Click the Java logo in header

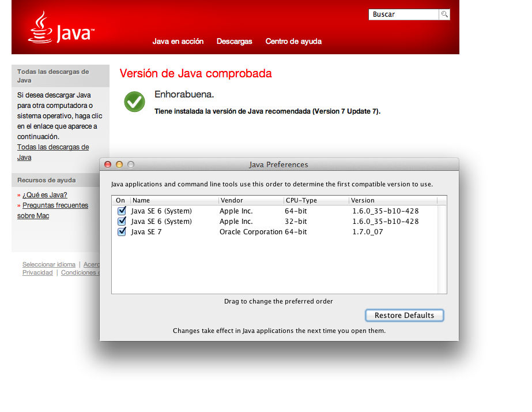61,28
